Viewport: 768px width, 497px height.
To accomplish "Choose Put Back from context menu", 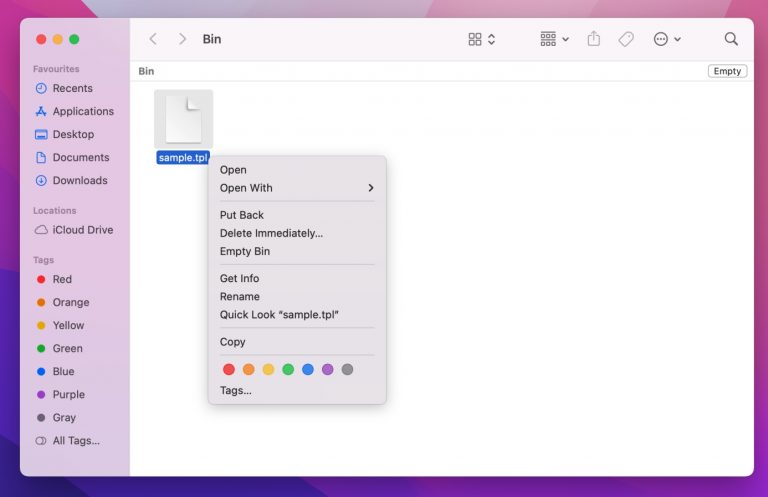I will pos(242,215).
